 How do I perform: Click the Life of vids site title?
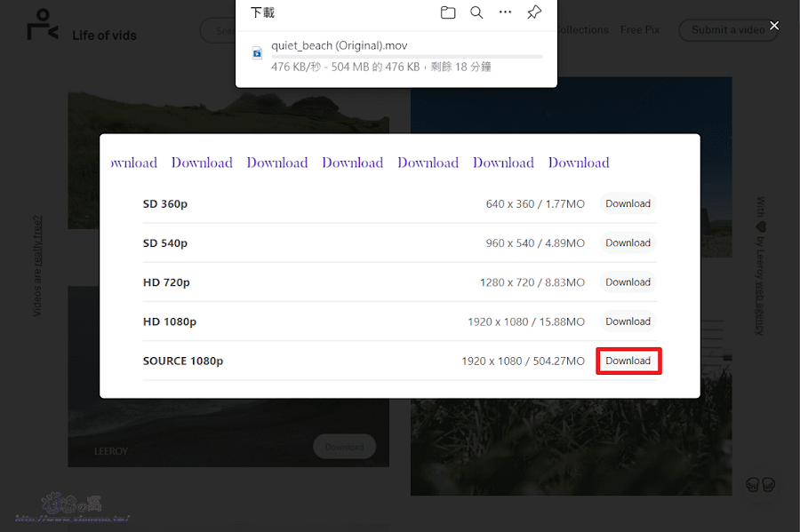pyautogui.click(x=104, y=36)
